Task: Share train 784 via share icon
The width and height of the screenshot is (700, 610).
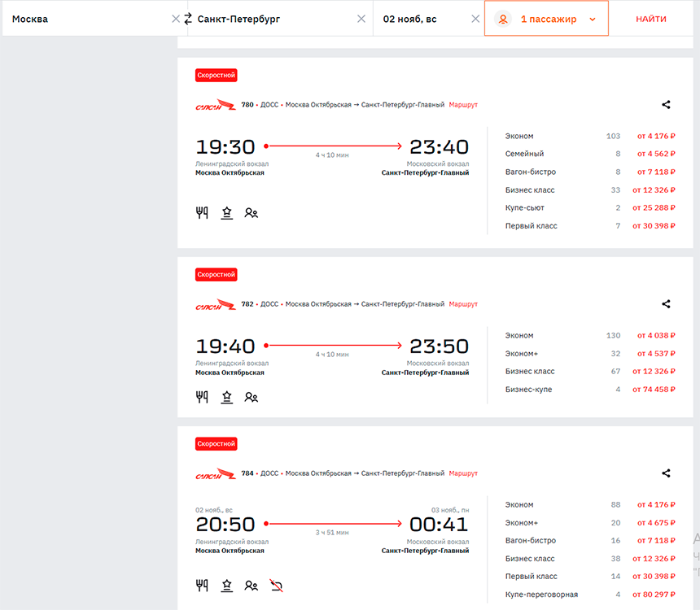Action: (666, 473)
